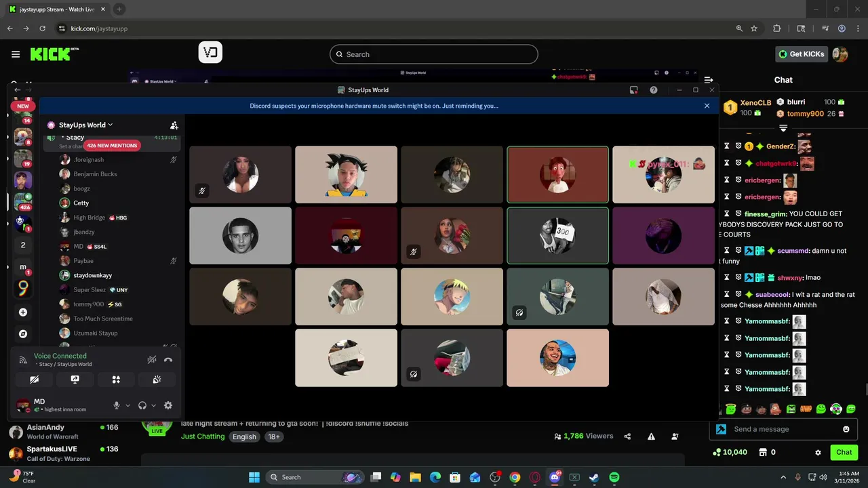Viewport: 868px width, 488px height.
Task: Open the user icon beside the report icon
Action: (x=675, y=436)
